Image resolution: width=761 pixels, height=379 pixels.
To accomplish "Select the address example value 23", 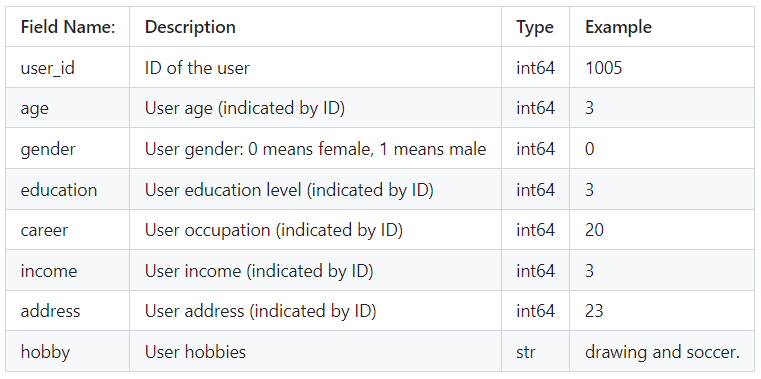I will pyautogui.click(x=595, y=311).
